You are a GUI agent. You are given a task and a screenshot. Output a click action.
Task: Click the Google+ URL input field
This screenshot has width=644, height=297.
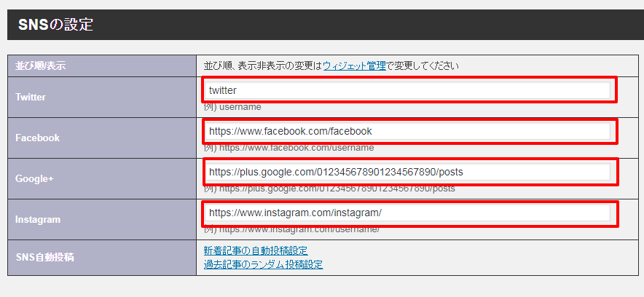[407, 173]
